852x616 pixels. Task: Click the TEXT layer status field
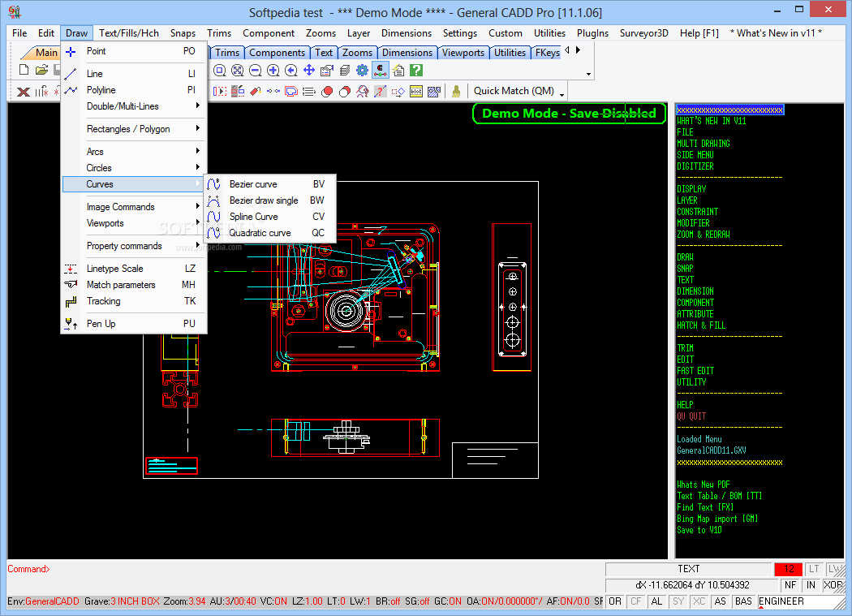(x=688, y=569)
